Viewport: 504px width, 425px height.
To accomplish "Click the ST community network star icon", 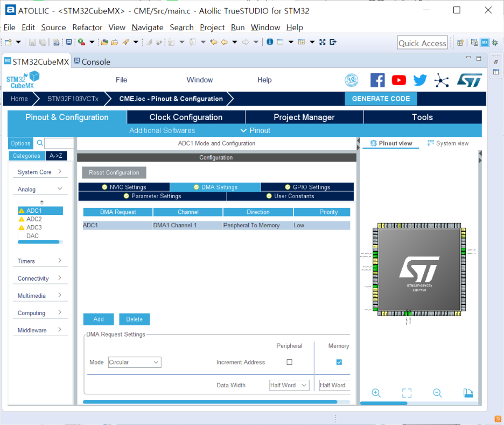I will point(442,80).
